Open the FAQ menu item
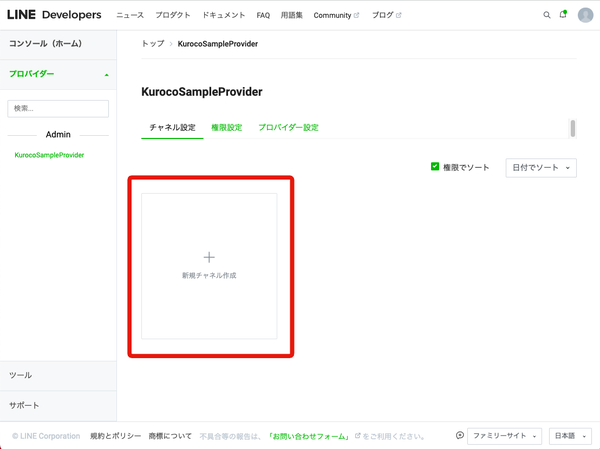The height and width of the screenshot is (449, 600). pyautogui.click(x=263, y=15)
